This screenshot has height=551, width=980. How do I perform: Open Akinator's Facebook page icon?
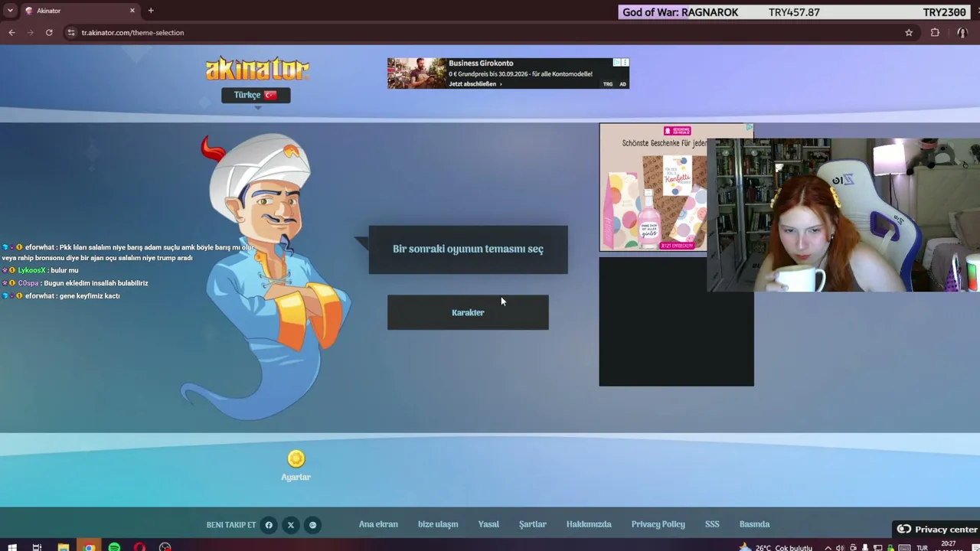tap(269, 525)
